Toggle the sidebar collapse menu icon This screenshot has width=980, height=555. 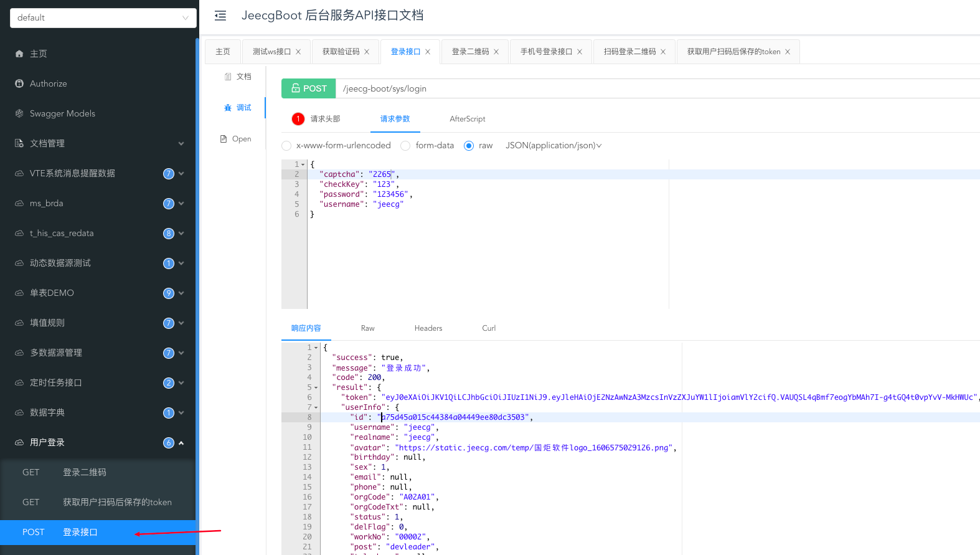tap(220, 16)
